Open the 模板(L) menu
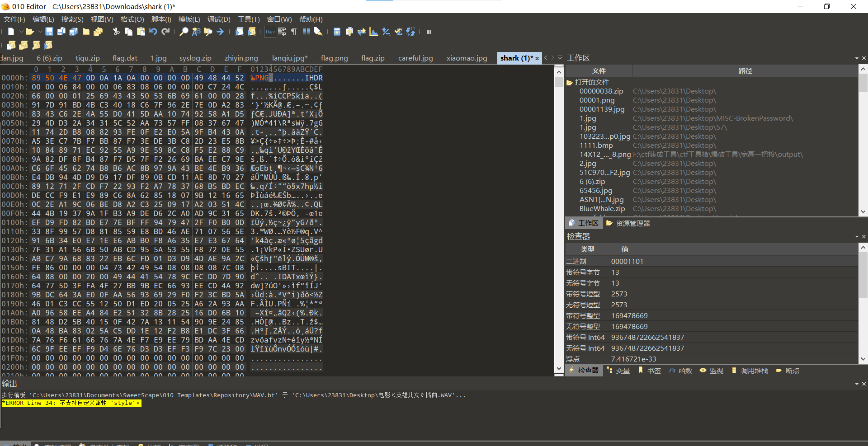 189,19
